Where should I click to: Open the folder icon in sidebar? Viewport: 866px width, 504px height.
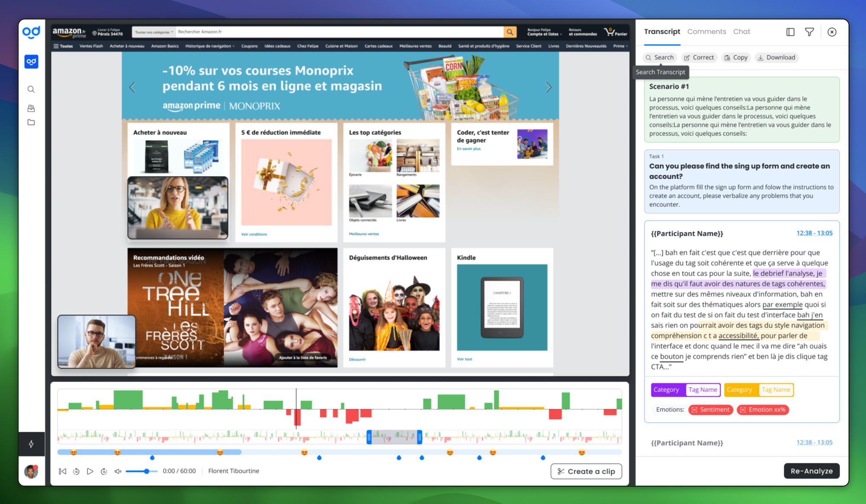31,122
